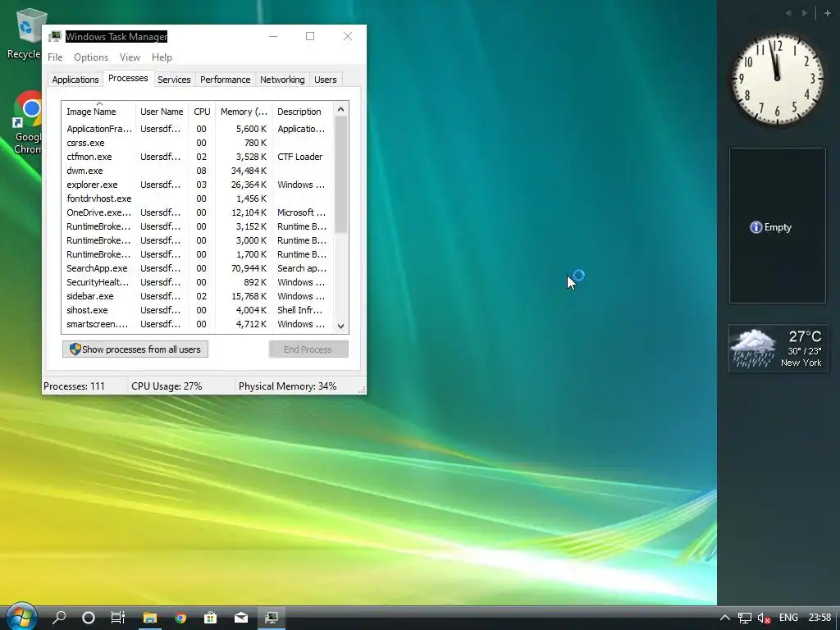Viewport: 840px width, 630px height.
Task: Click process list scroll down arrow
Action: [340, 326]
